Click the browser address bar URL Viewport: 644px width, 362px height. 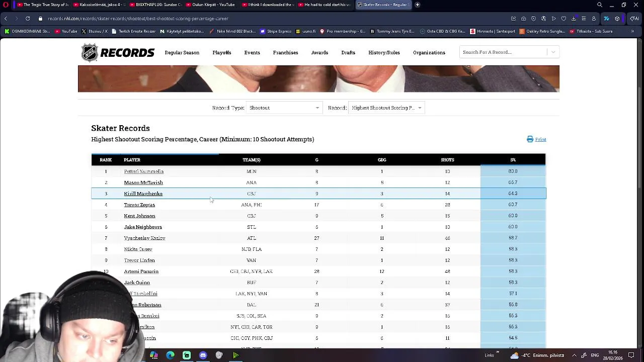(x=138, y=19)
